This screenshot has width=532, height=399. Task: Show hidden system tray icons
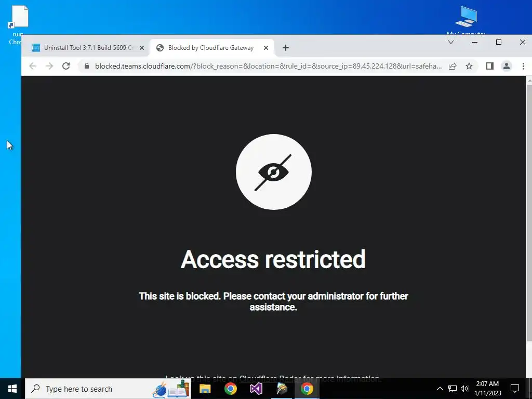click(x=440, y=389)
